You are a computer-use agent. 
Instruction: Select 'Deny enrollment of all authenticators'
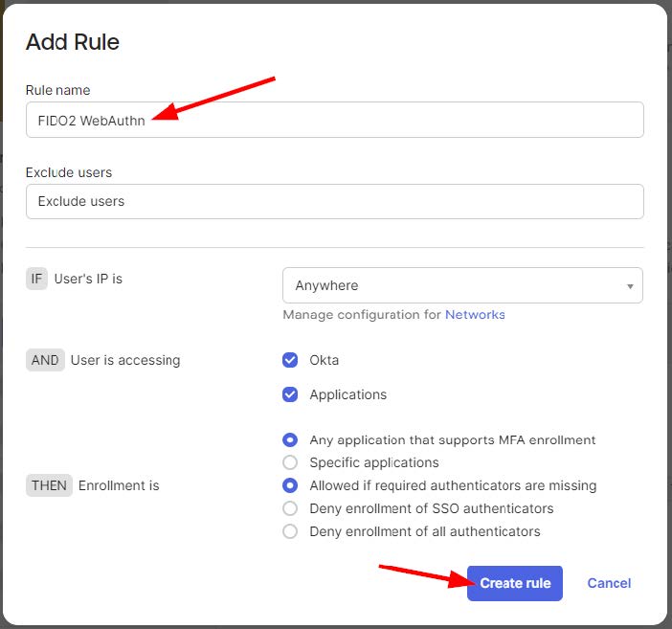pos(290,531)
